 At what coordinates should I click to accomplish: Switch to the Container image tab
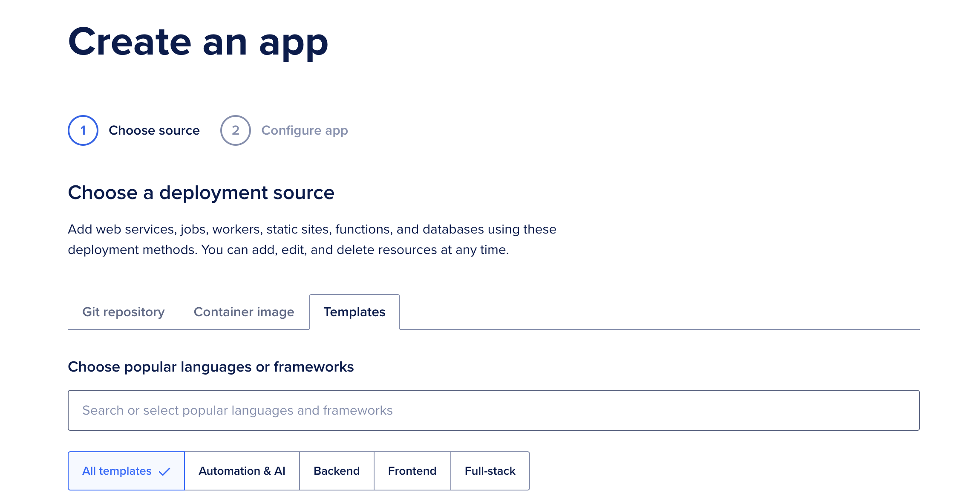(244, 312)
